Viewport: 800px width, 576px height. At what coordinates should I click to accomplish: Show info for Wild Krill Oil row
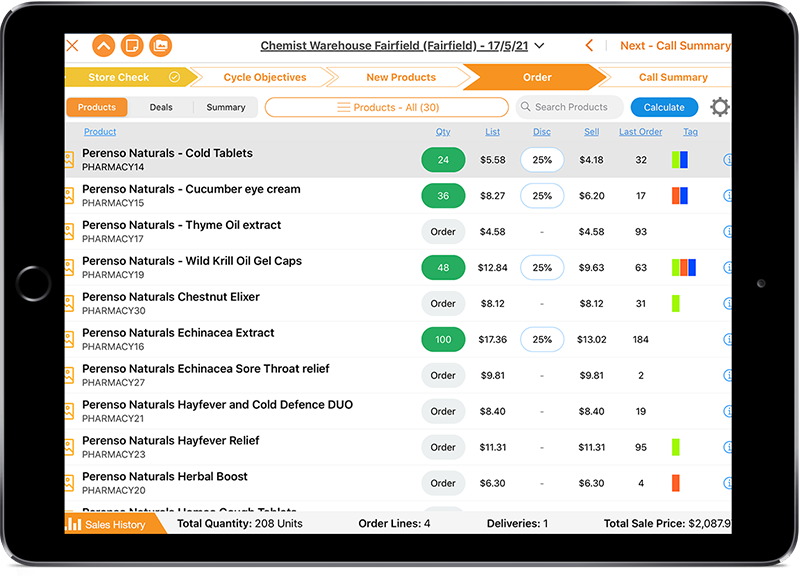pos(727,268)
